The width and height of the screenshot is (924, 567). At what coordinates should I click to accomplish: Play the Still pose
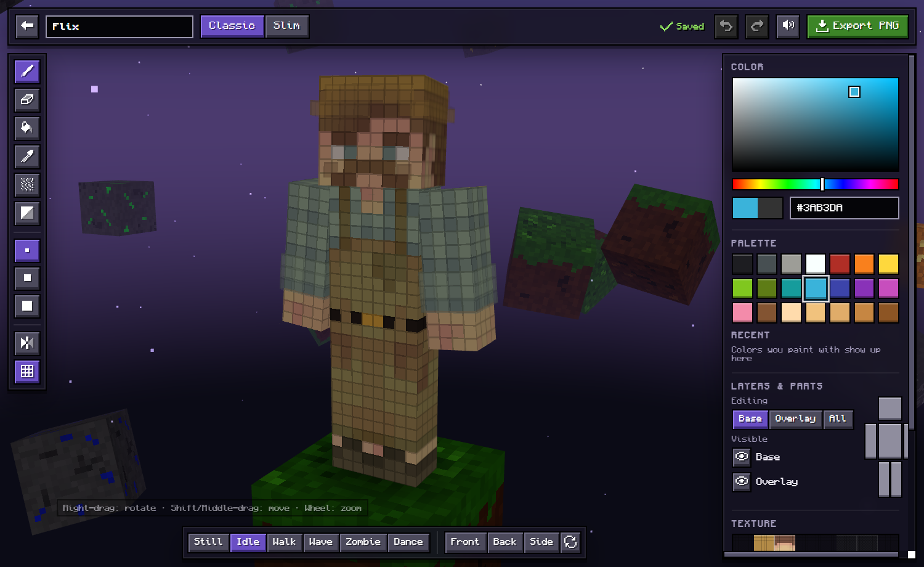[x=208, y=542]
